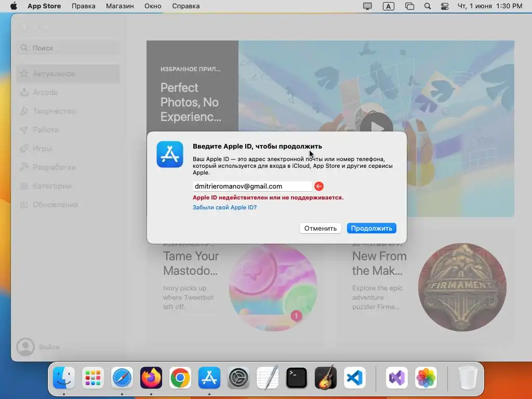The width and height of the screenshot is (532, 399).
Task: Open the Firmament game artwork
Action: tap(462, 287)
